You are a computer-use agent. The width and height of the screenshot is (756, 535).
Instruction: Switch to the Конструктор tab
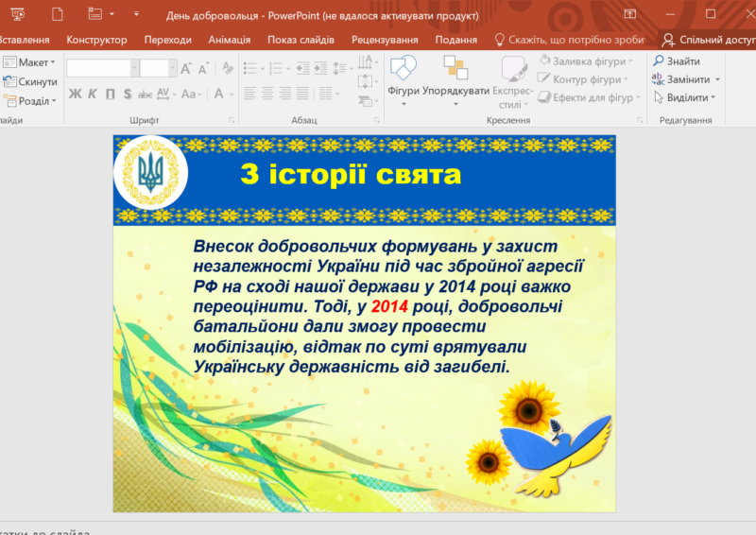click(96, 40)
